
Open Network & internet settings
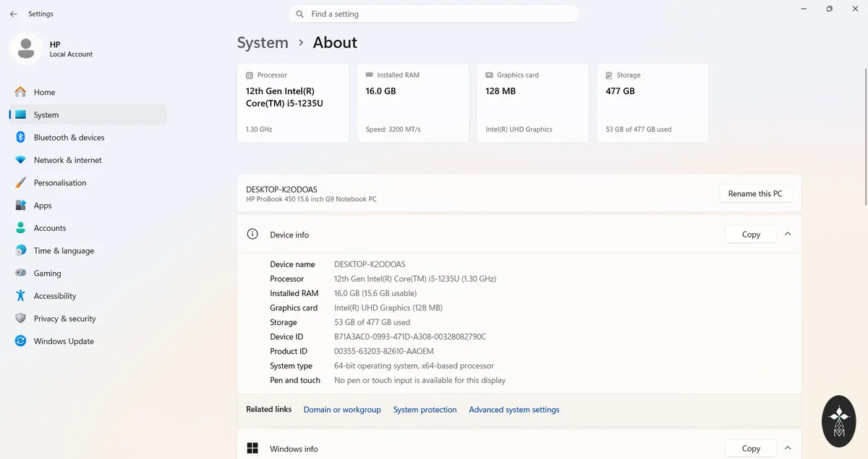88,160
